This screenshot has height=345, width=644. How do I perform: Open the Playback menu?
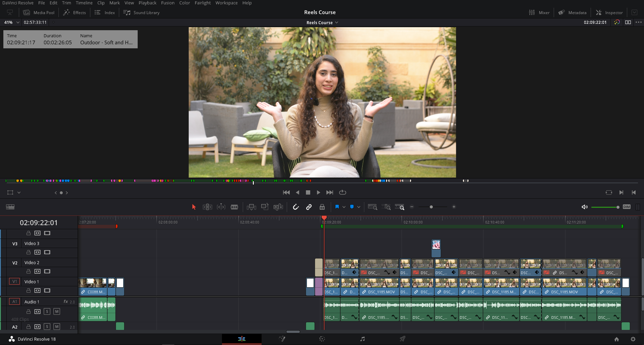[x=147, y=3]
